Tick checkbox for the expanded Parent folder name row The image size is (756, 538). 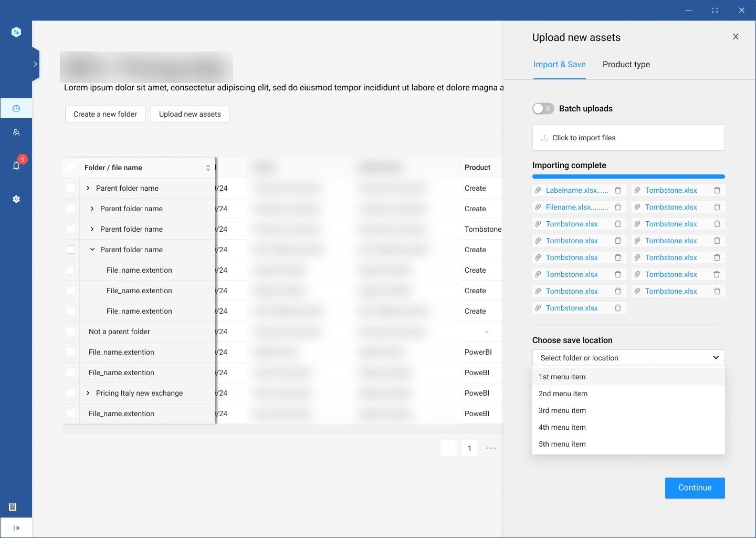pyautogui.click(x=71, y=250)
